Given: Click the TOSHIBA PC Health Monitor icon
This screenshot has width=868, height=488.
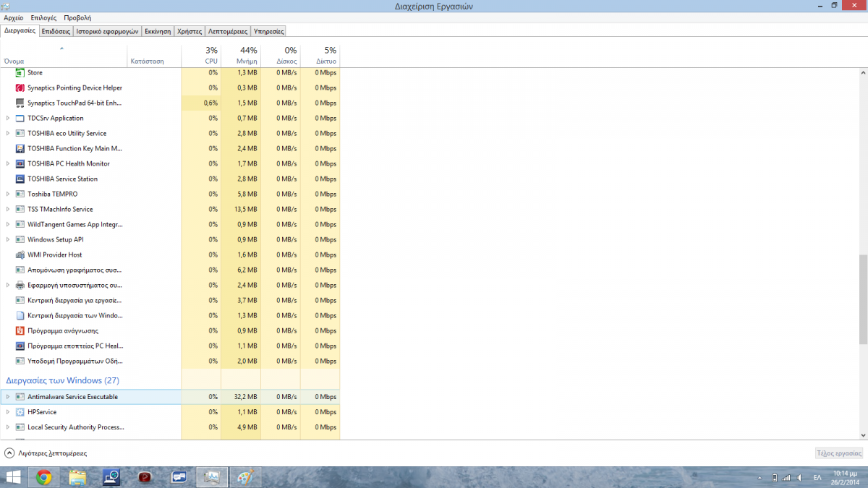Looking at the screenshot, I should point(20,163).
